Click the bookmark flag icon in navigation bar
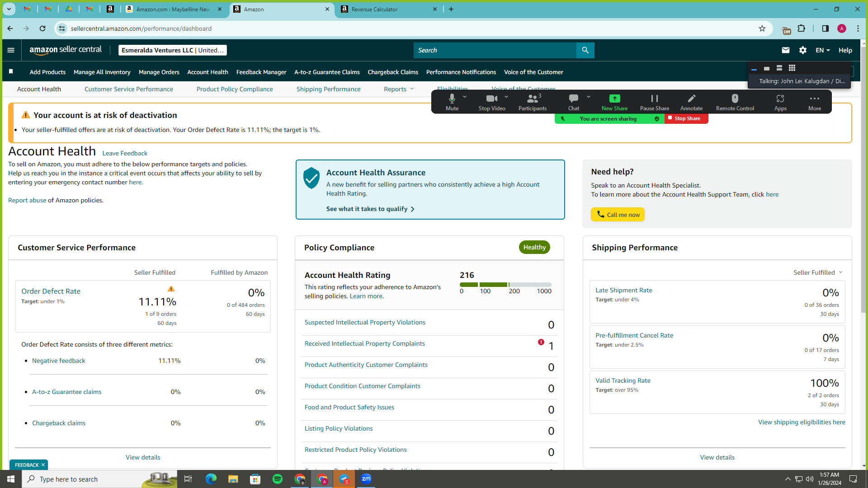Viewport: 868px width, 488px height. 11,71
